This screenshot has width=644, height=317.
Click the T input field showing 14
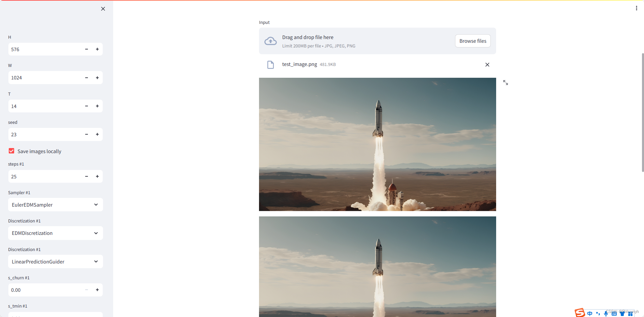coord(44,106)
